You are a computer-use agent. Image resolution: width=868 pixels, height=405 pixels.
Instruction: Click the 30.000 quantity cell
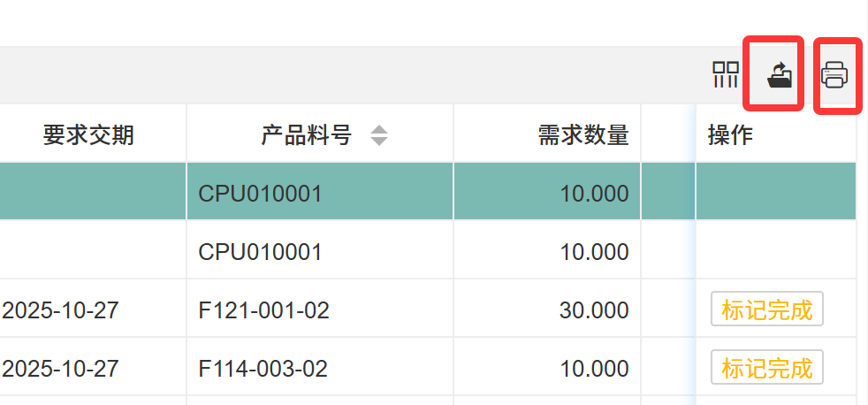pos(594,310)
